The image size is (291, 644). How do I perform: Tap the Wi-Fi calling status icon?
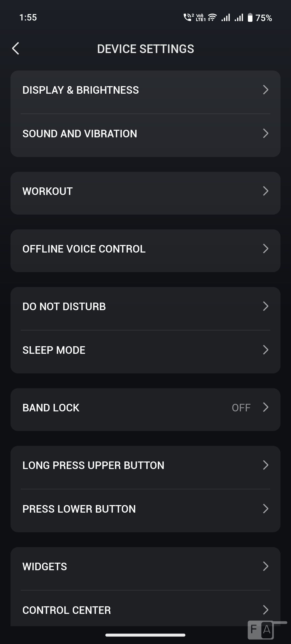click(188, 17)
